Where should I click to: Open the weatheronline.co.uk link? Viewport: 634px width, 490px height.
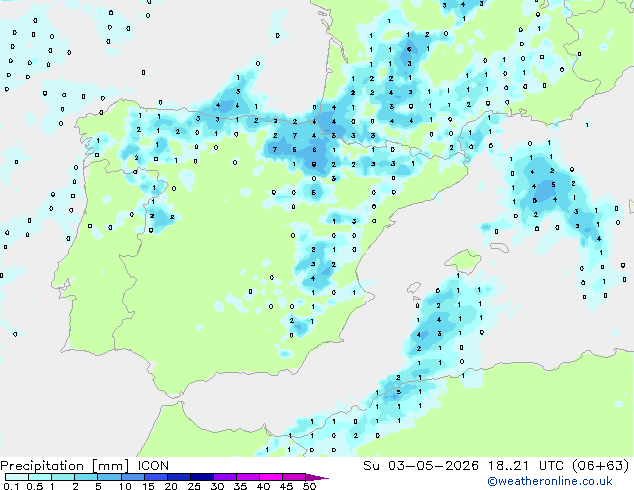coord(550,481)
